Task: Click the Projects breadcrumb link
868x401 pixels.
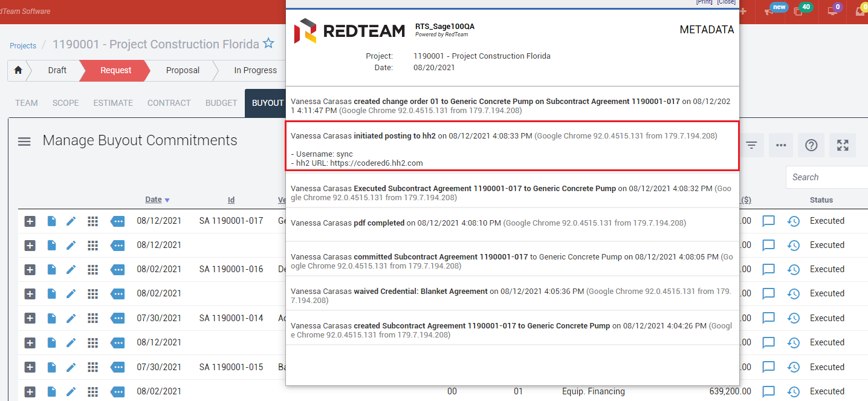Action: (x=23, y=45)
